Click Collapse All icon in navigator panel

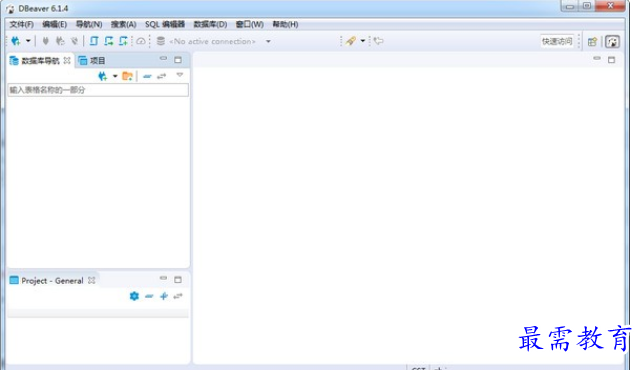tap(147, 76)
